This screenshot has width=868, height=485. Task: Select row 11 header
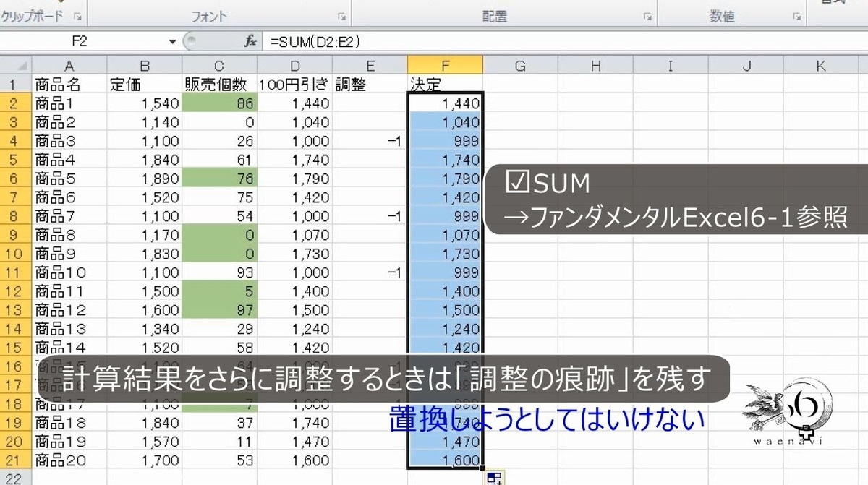coord(16,272)
